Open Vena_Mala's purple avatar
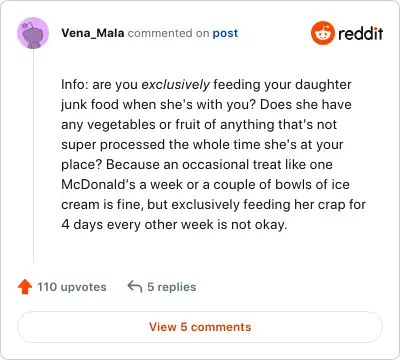The height and width of the screenshot is (360, 400). point(33,33)
